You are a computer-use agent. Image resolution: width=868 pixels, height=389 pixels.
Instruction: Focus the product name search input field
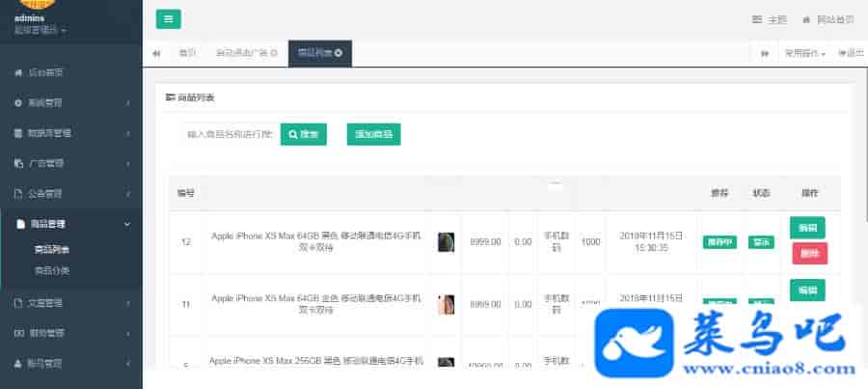pyautogui.click(x=230, y=134)
